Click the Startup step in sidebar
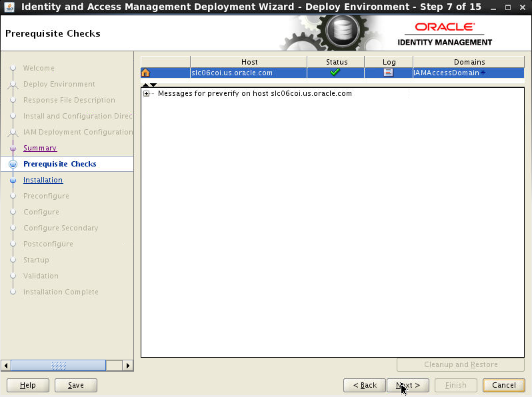Image resolution: width=532 pixels, height=397 pixels. 36,260
